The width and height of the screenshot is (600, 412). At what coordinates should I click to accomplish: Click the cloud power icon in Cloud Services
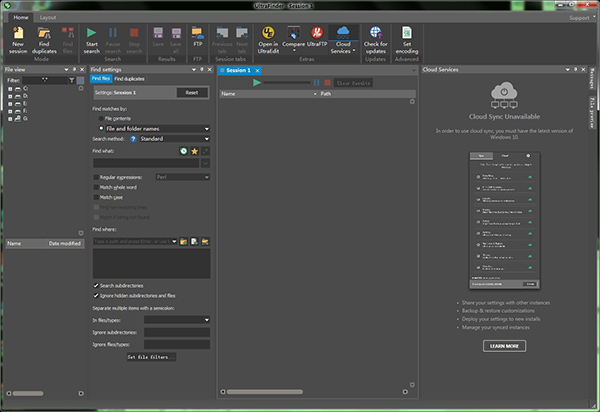click(504, 95)
